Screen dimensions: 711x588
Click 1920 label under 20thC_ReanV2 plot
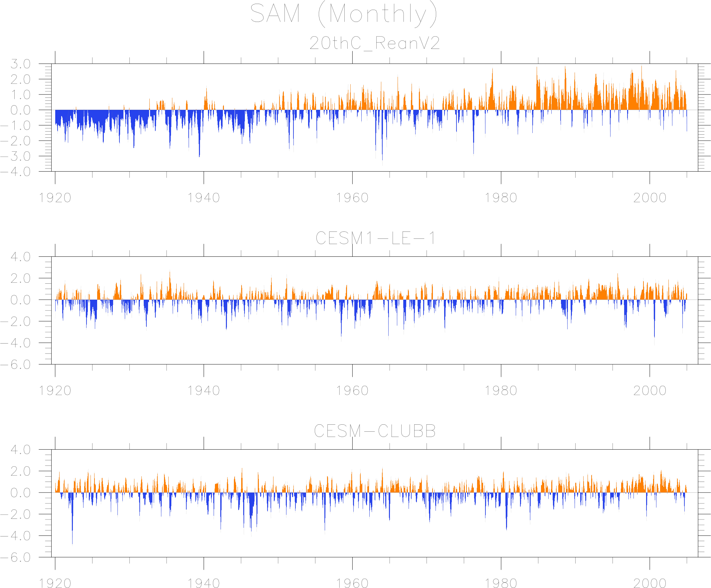pos(55,198)
